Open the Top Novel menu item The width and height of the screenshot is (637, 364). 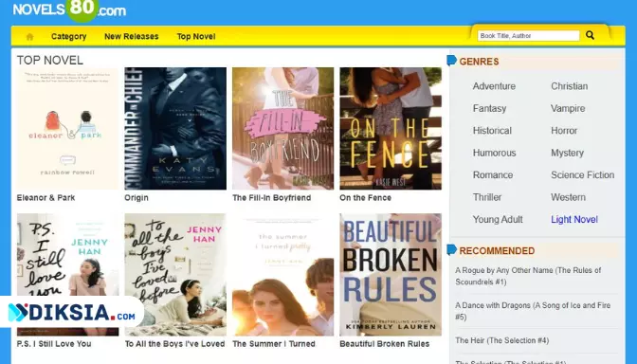point(196,37)
